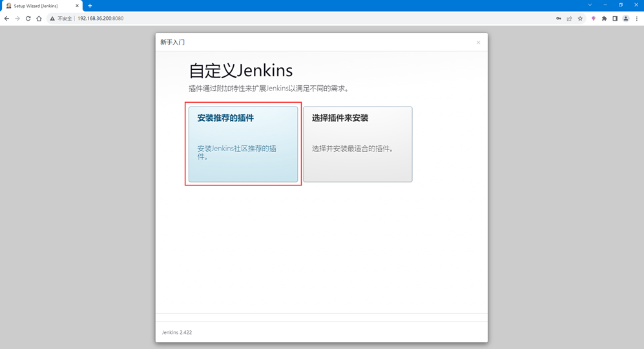The width and height of the screenshot is (644, 349).
Task: Click the 新手入门 dialog title
Action: [x=172, y=43]
